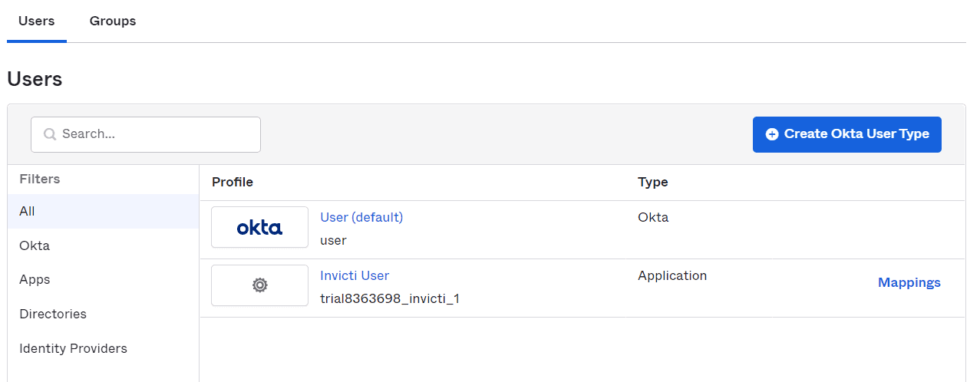This screenshot has width=980, height=382.
Task: Show the Identity Providers filter
Action: coord(73,348)
